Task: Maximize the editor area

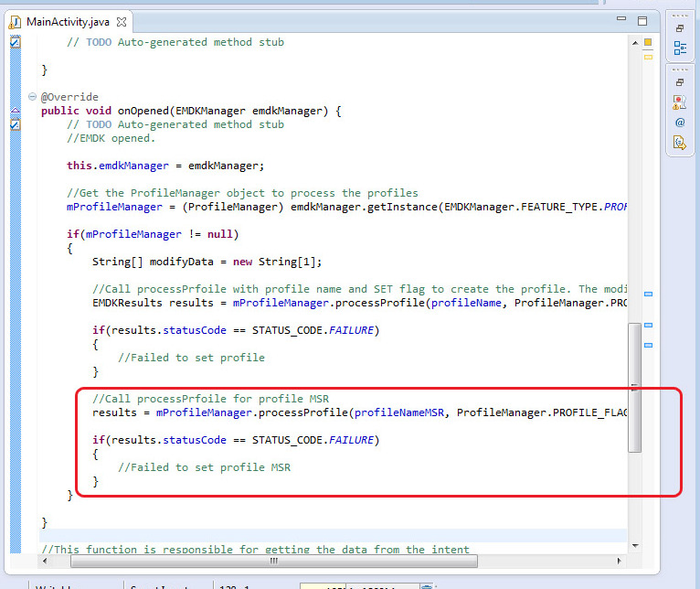Action: [643, 20]
